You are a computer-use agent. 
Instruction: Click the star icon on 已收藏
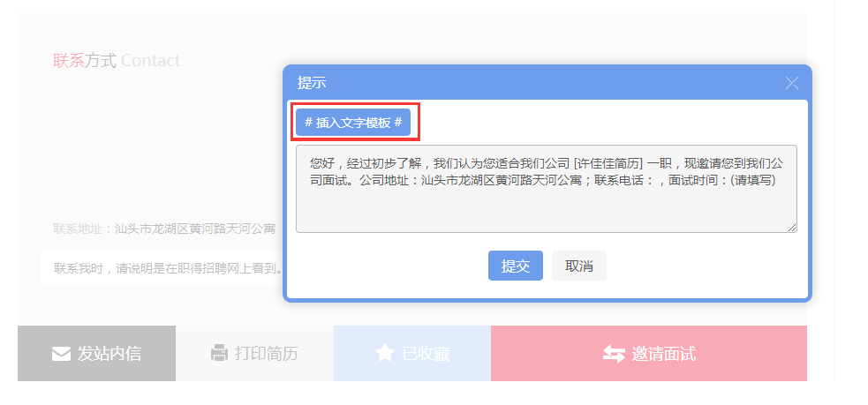pyautogui.click(x=385, y=352)
